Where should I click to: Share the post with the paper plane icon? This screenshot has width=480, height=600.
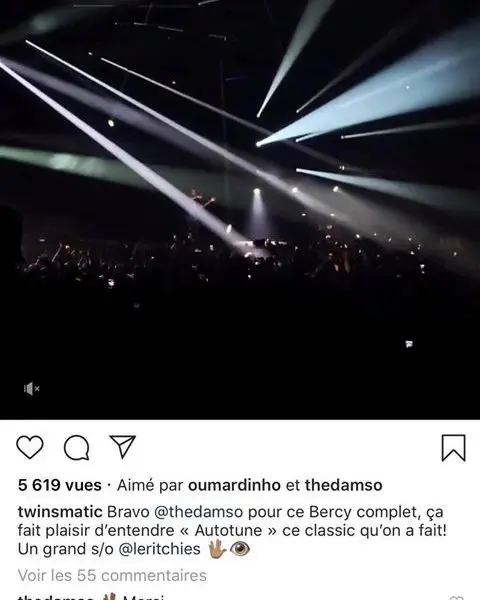(123, 446)
